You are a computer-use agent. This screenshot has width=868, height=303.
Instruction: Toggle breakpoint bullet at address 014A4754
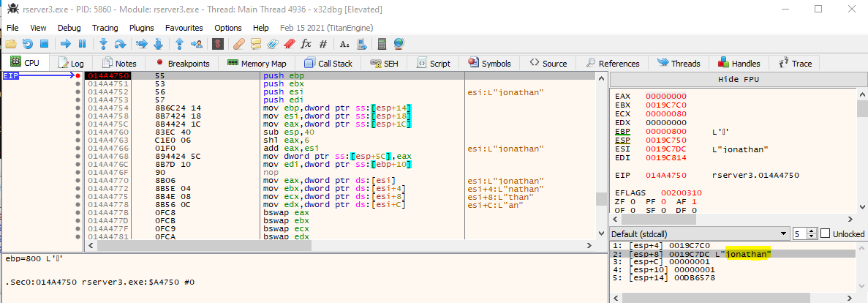pyautogui.click(x=78, y=108)
